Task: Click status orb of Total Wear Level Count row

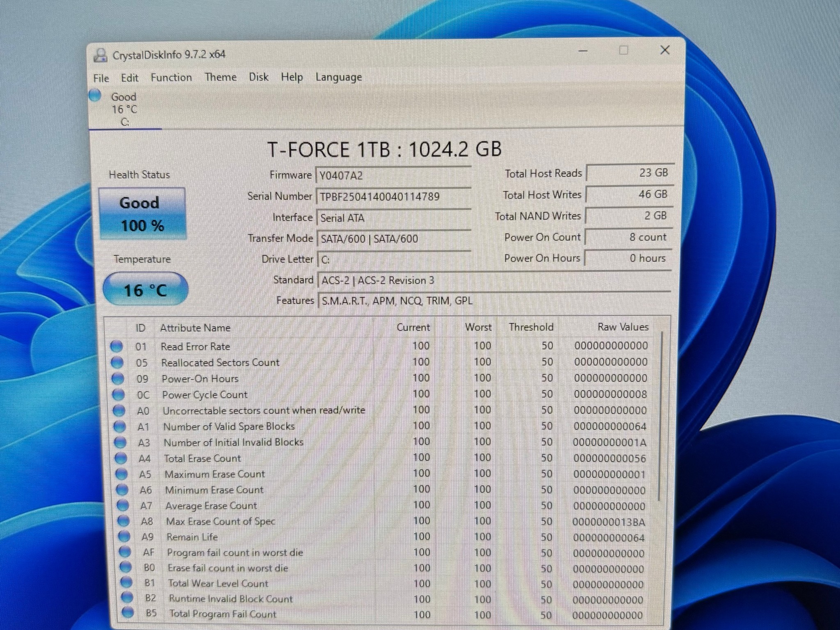Action: click(126, 583)
